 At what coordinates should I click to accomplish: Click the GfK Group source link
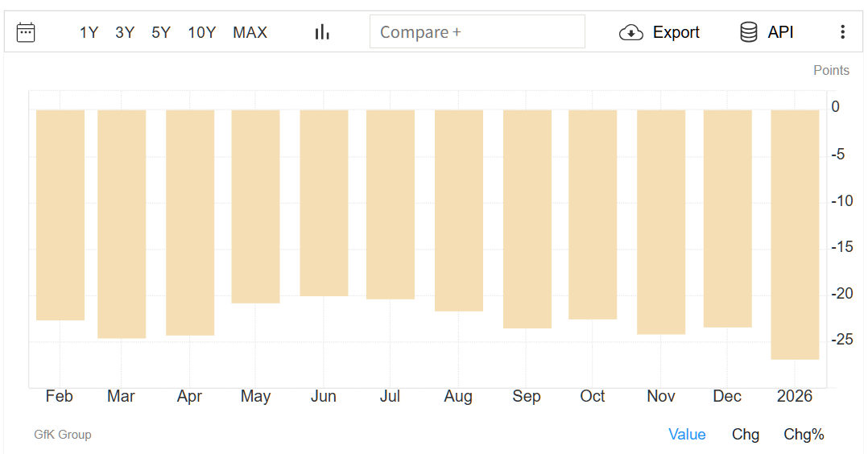click(x=63, y=435)
